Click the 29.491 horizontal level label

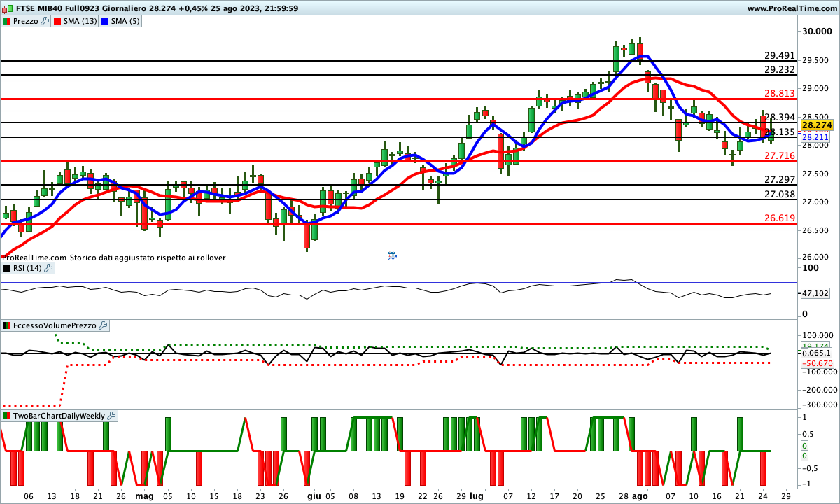779,56
